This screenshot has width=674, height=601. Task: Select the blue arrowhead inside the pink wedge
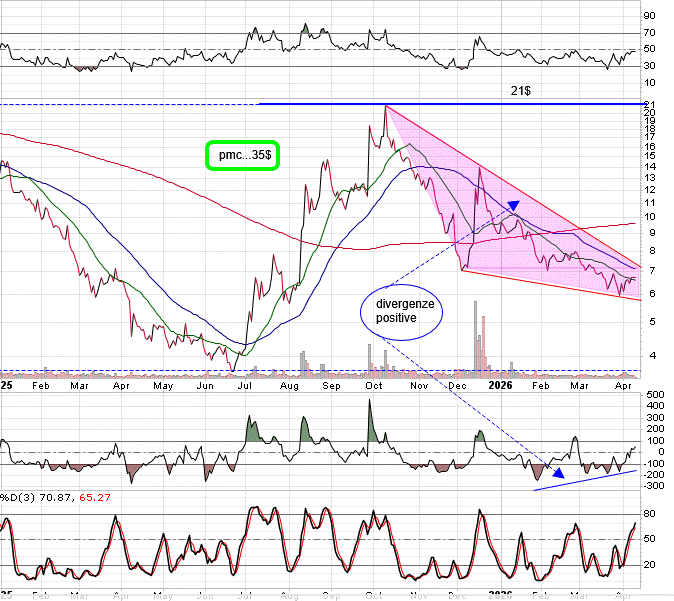(x=513, y=207)
